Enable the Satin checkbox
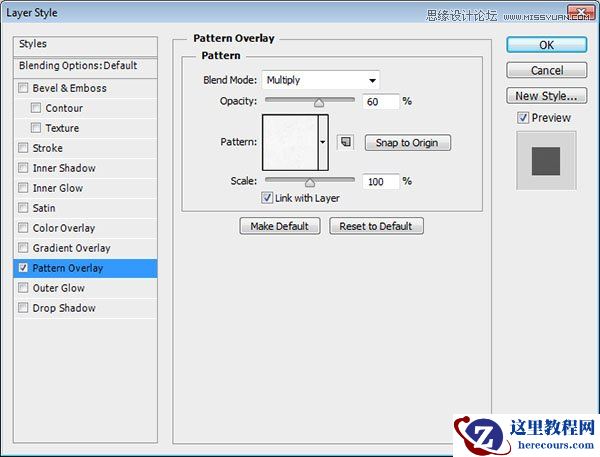600x457 pixels. click(x=23, y=208)
